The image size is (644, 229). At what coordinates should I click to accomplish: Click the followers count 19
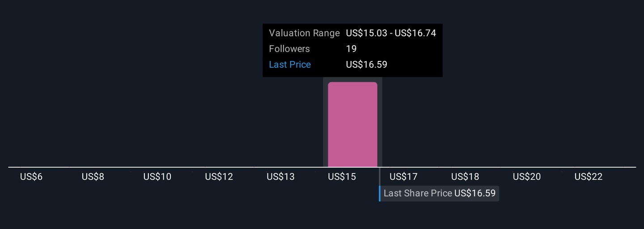coord(351,49)
